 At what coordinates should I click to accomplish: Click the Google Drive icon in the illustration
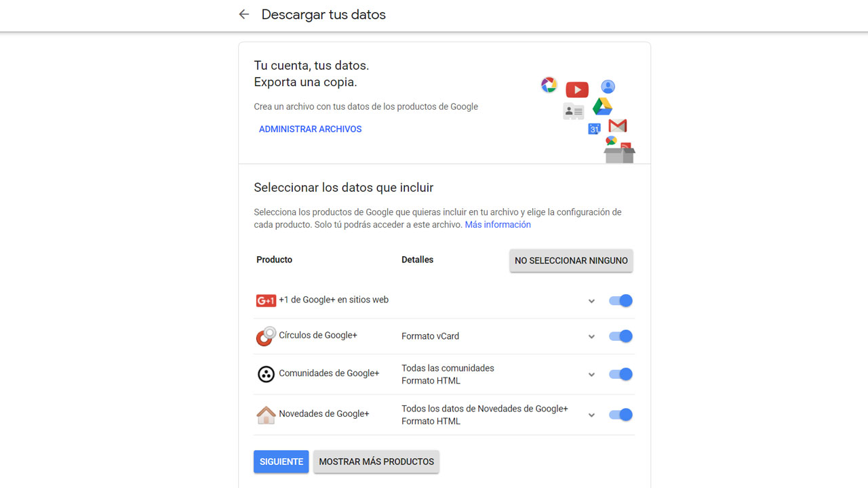tap(602, 106)
